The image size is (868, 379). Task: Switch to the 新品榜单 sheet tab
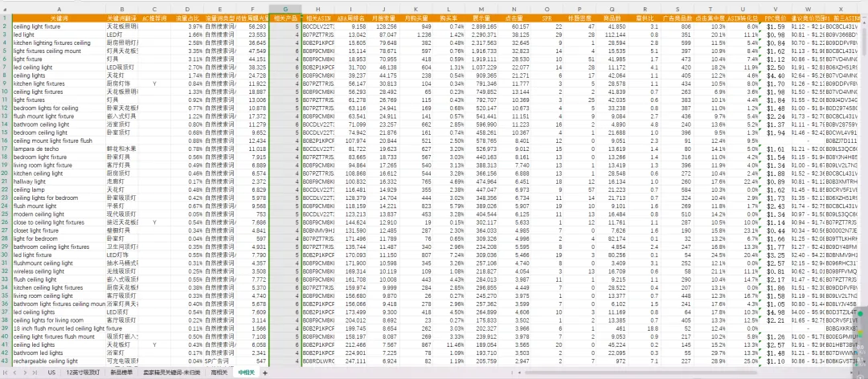(121, 373)
